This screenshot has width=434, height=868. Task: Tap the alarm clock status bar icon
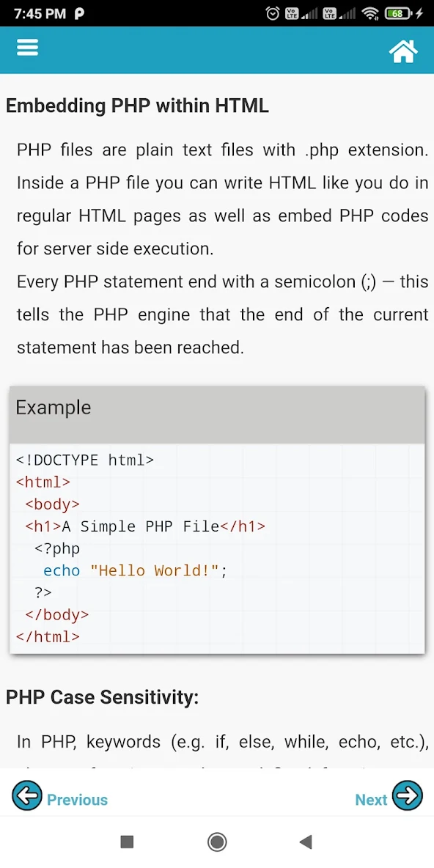[272, 12]
